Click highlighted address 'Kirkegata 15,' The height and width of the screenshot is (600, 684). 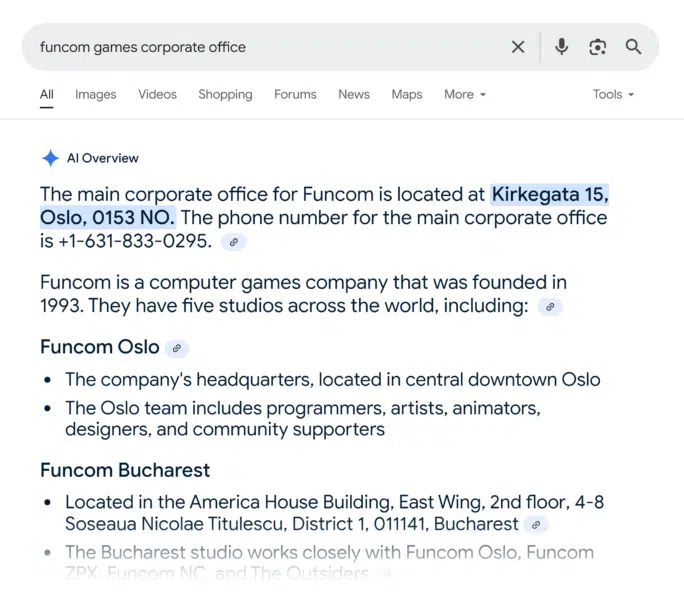[x=550, y=195]
